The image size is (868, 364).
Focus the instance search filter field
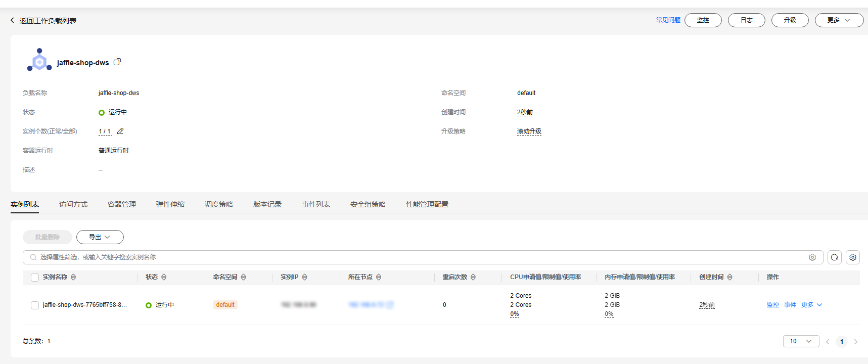[x=423, y=257]
